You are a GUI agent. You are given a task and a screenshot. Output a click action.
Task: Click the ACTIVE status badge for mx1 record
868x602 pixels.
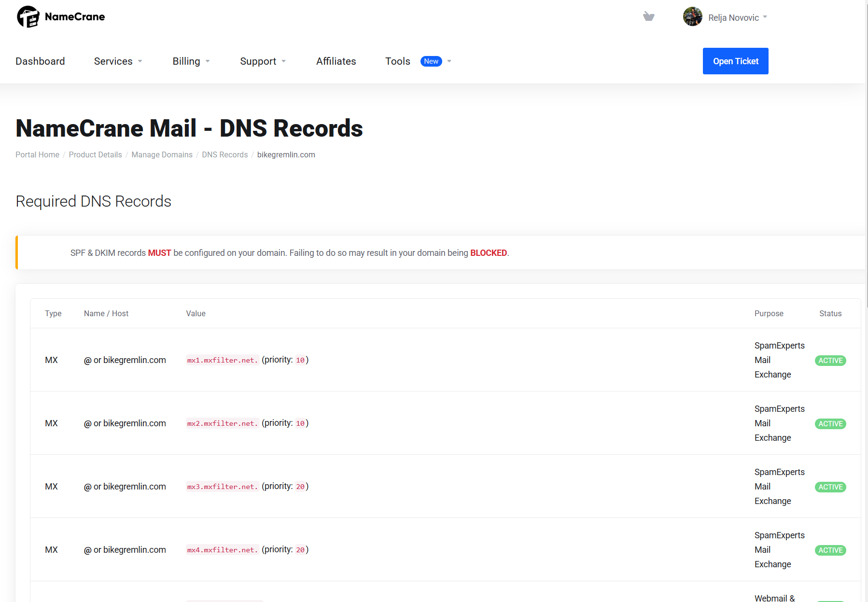click(830, 361)
